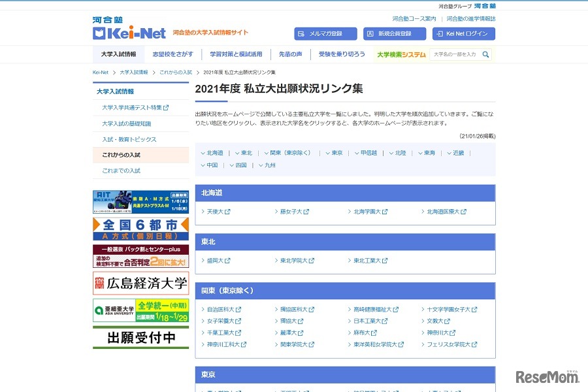Screen dimensions: 588x392
Task: Click external link icon next to 天使大
Action: coord(229,211)
